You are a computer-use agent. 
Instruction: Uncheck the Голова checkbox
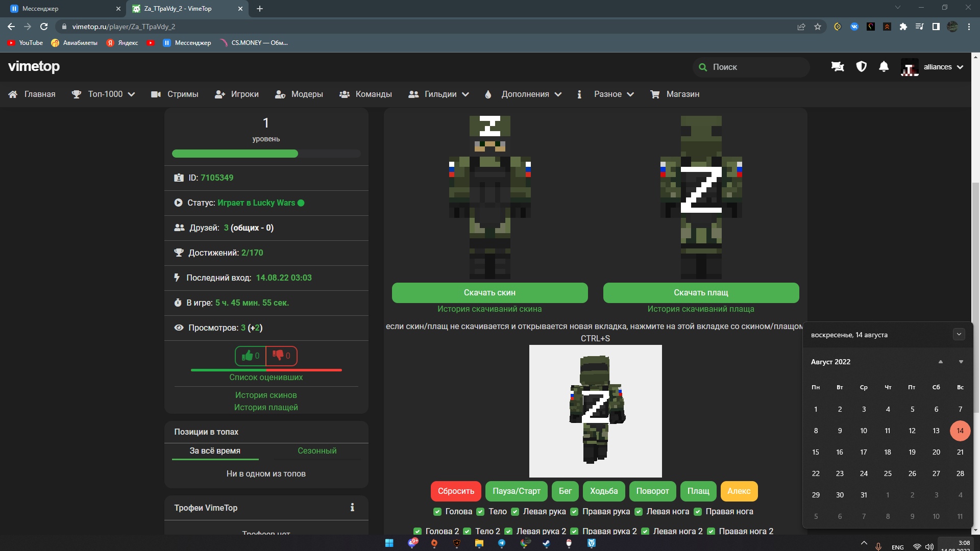point(437,512)
